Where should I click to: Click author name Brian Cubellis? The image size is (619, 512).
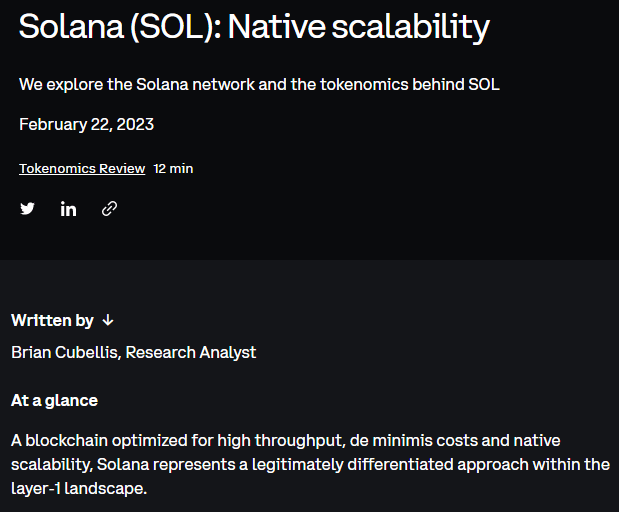(x=64, y=352)
